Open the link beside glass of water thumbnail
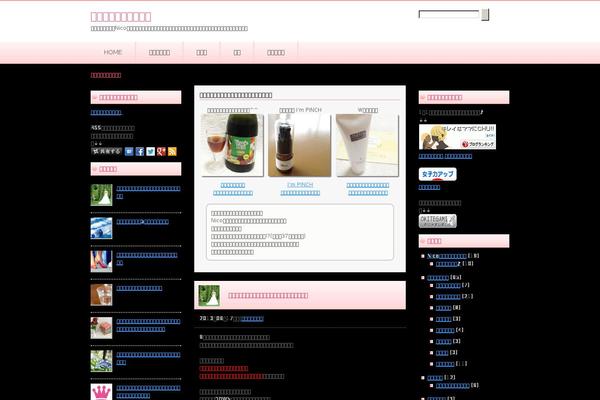This screenshot has width=600, height=400. pos(139,288)
